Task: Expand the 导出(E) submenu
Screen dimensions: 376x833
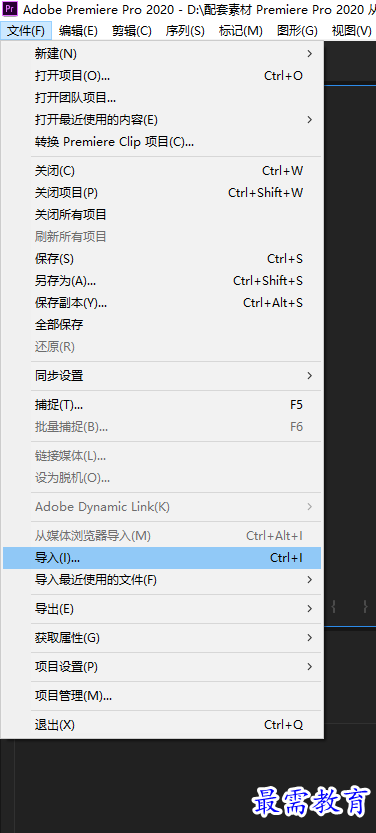Action: coord(162,609)
